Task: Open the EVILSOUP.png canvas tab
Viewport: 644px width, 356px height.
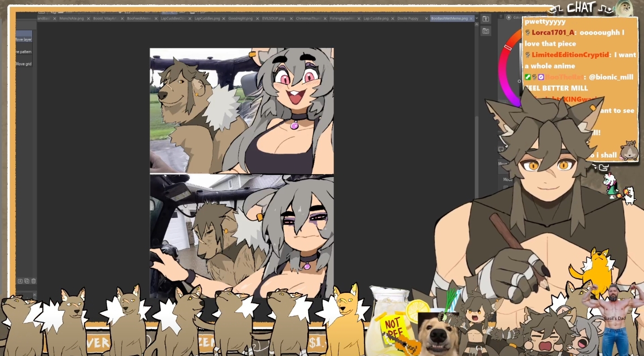Action: 274,18
